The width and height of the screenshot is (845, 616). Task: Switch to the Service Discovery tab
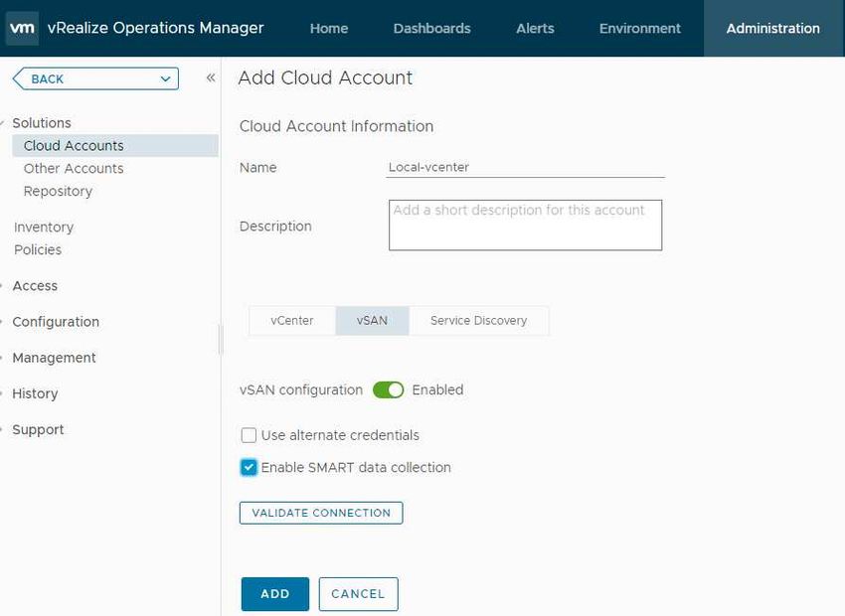(478, 320)
